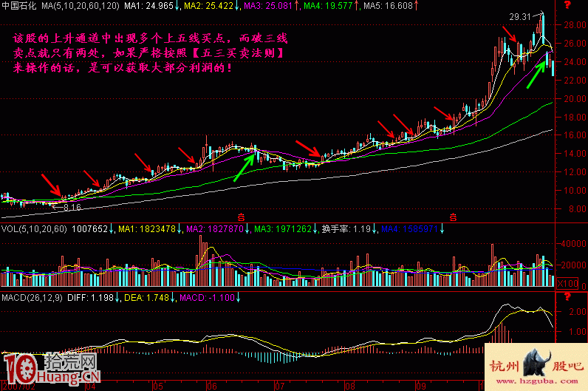Click the 28.00 price axis label
Viewport: 588px width, 391px height.
575,25
